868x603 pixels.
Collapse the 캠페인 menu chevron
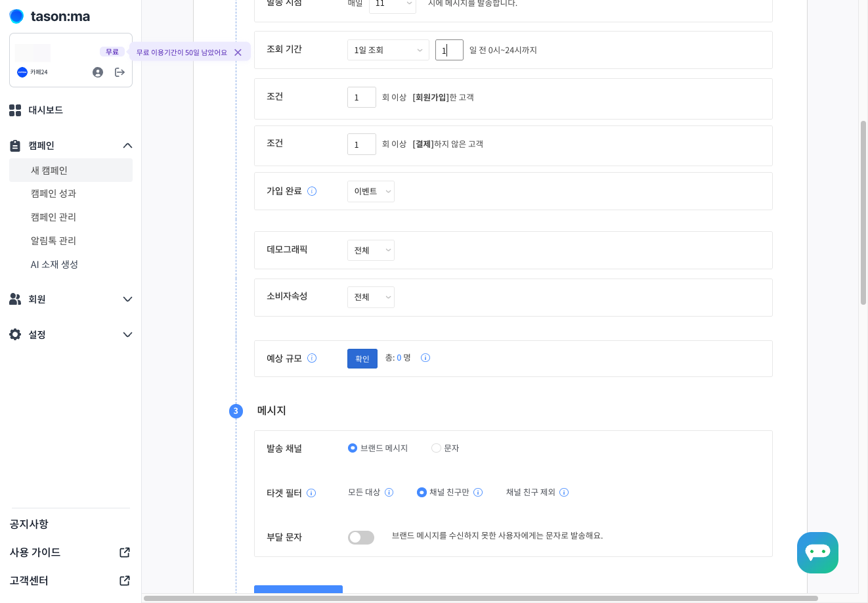click(x=127, y=146)
